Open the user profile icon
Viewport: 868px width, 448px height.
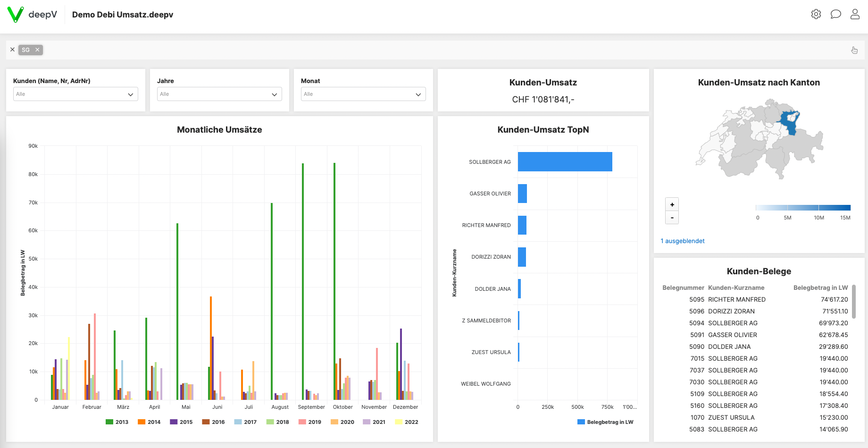[x=855, y=14]
